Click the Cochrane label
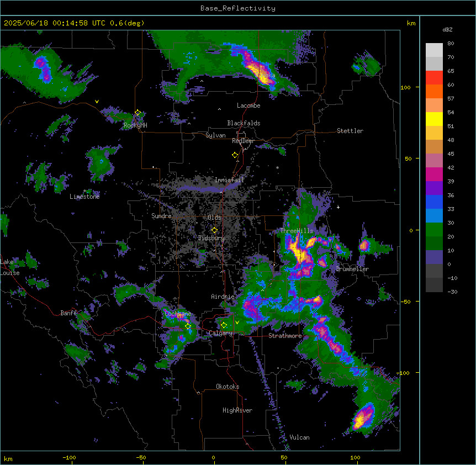The width and height of the screenshot is (476, 465). click(x=178, y=314)
